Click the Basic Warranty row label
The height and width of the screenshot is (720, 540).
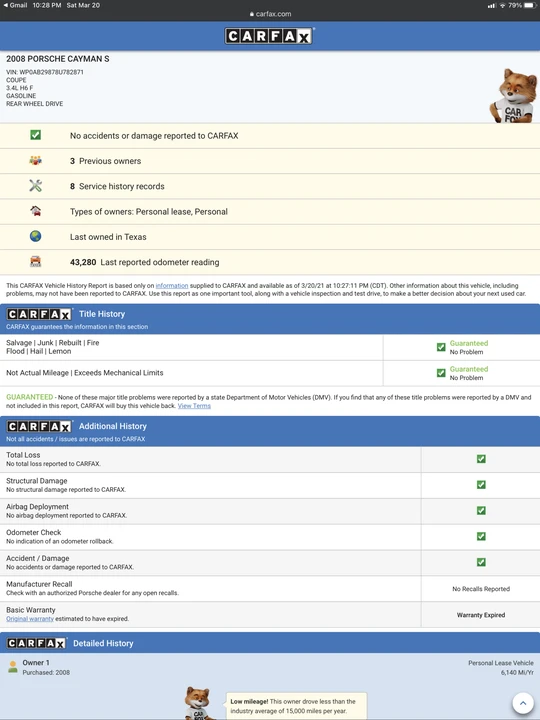click(31, 610)
